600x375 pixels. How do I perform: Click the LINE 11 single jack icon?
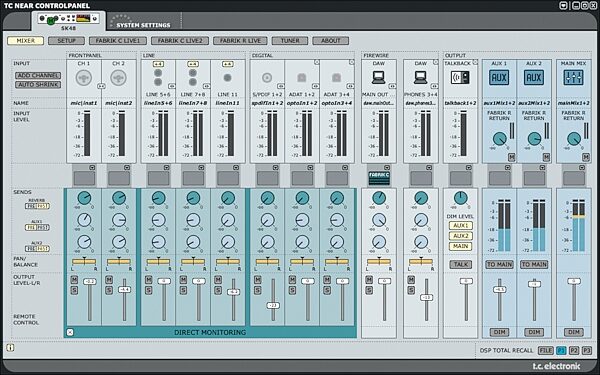pos(227,78)
